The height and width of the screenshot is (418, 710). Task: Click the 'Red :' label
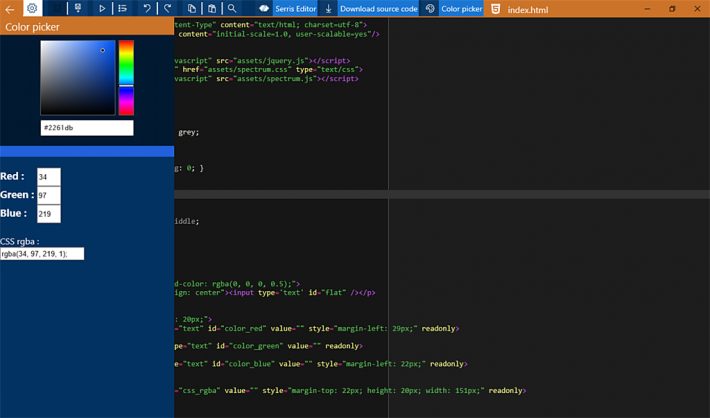[12, 176]
